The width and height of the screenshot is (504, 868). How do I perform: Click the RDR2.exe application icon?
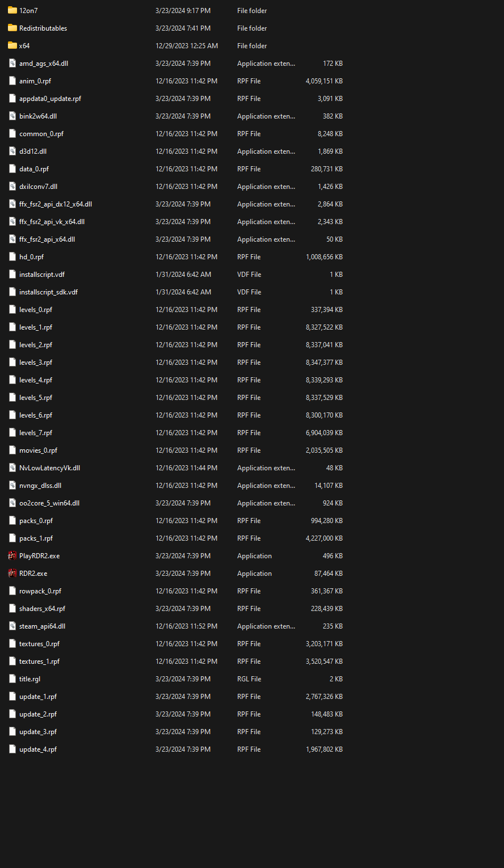(12, 573)
